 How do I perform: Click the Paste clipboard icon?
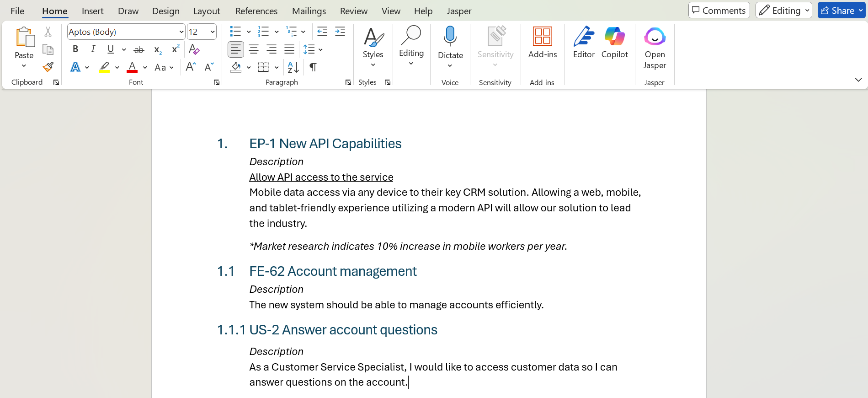tap(25, 37)
